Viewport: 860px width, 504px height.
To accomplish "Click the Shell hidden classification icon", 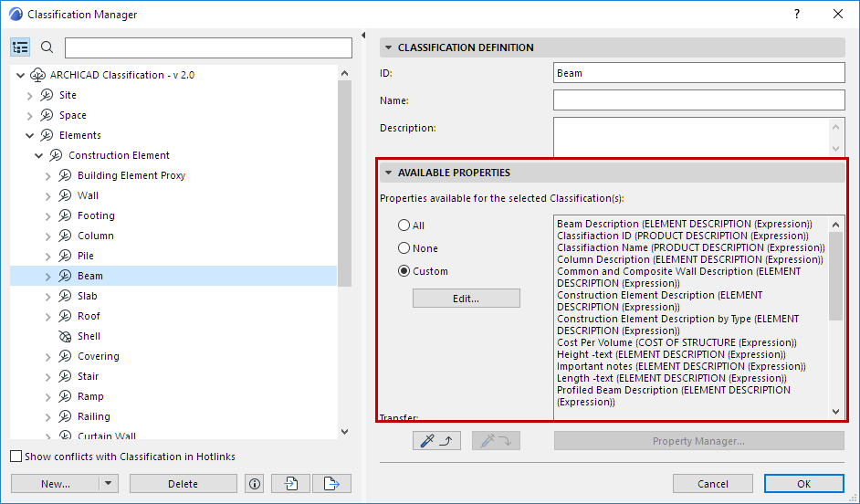I will tap(65, 336).
